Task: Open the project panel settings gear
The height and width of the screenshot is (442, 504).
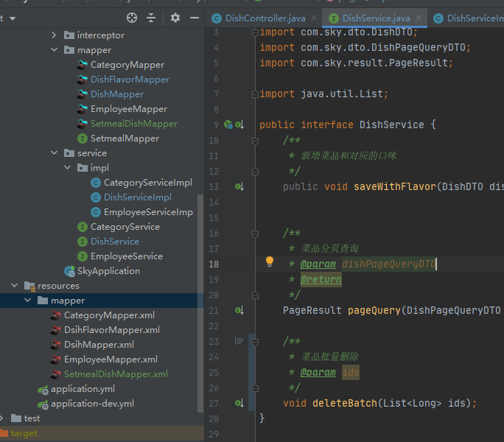Action: pos(175,18)
